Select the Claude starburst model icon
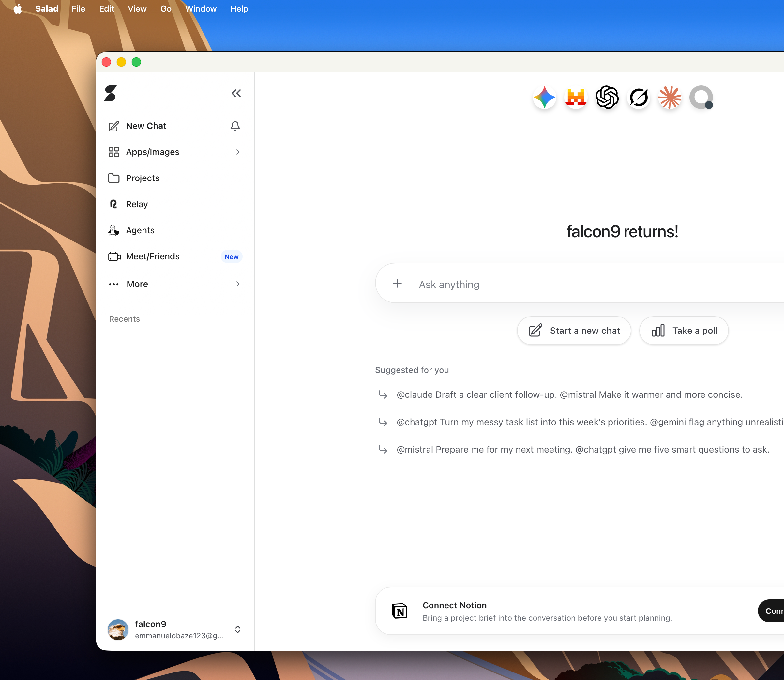Screen dimensions: 784x680 click(x=670, y=98)
